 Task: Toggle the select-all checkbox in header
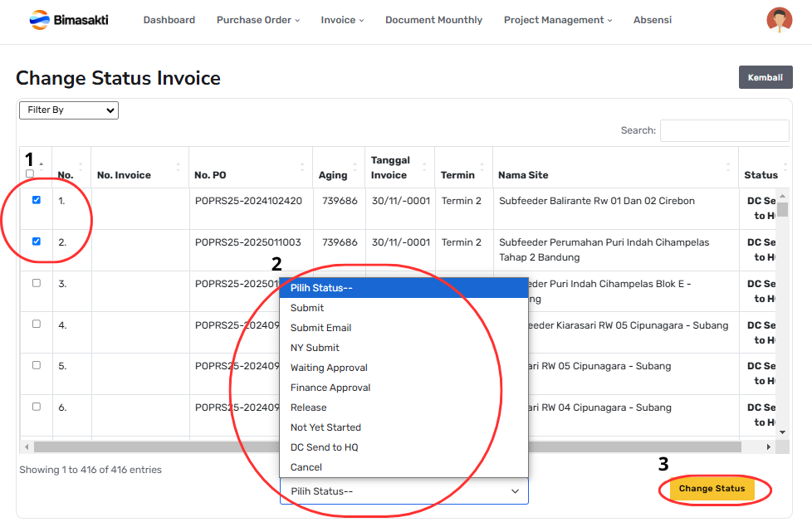(x=30, y=173)
